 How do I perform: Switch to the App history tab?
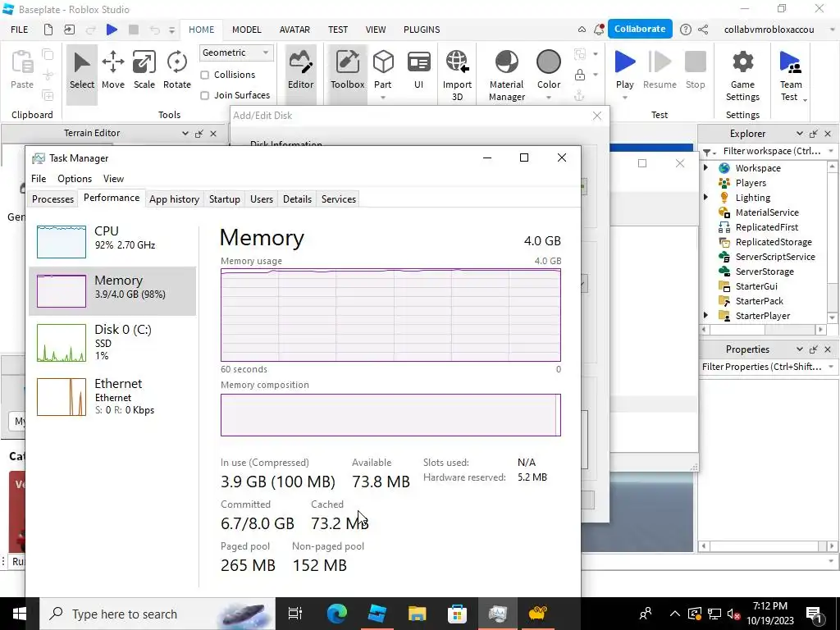coord(174,199)
